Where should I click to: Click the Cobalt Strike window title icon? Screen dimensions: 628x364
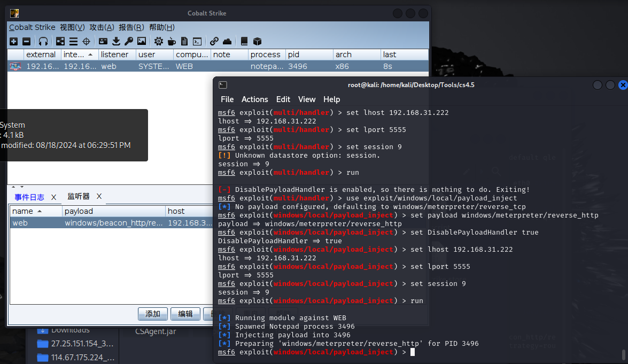14,13
